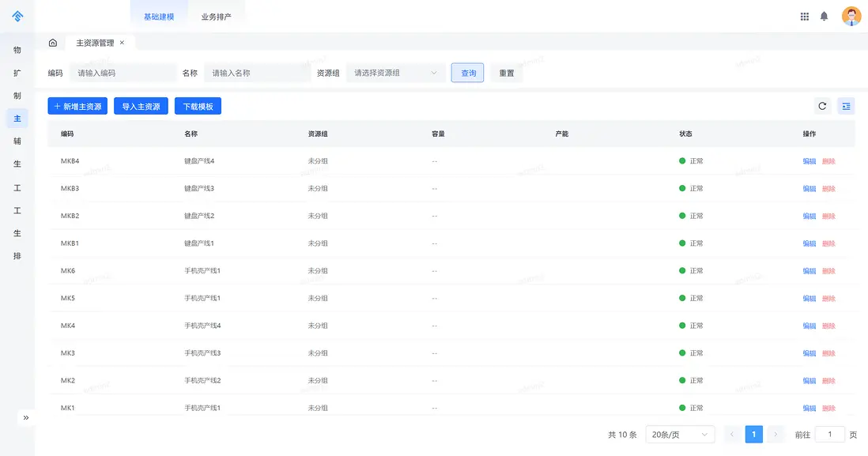This screenshot has width=868, height=456.
Task: Click the app logo in top-left corner
Action: 17,17
